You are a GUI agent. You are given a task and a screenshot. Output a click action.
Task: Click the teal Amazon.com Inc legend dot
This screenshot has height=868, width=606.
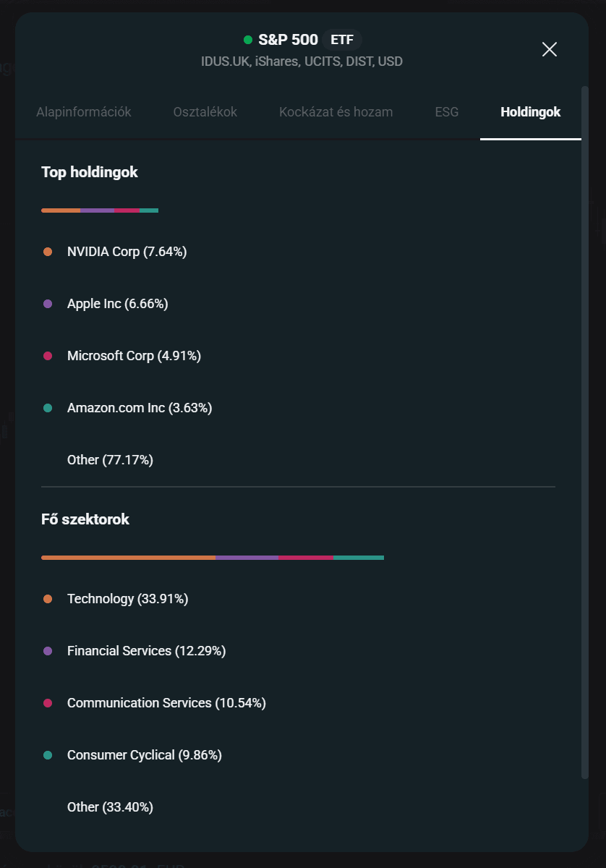[x=48, y=408]
